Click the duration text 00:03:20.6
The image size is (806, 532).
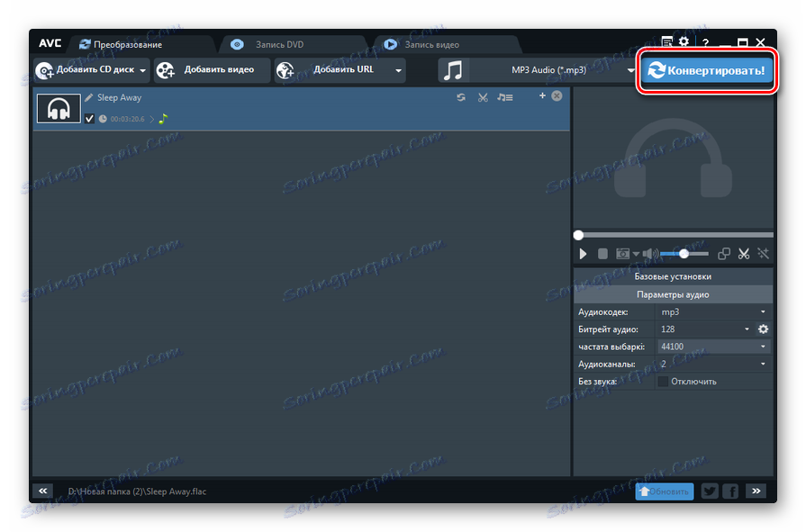(128, 119)
